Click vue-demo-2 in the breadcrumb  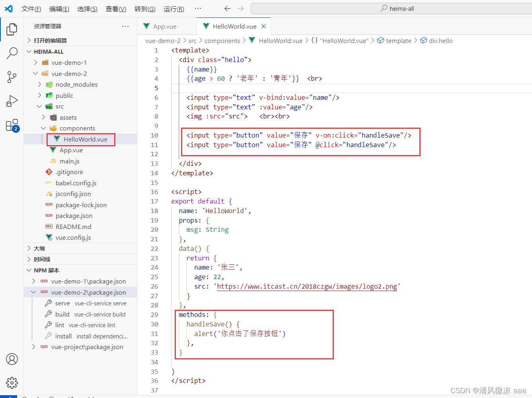[163, 41]
